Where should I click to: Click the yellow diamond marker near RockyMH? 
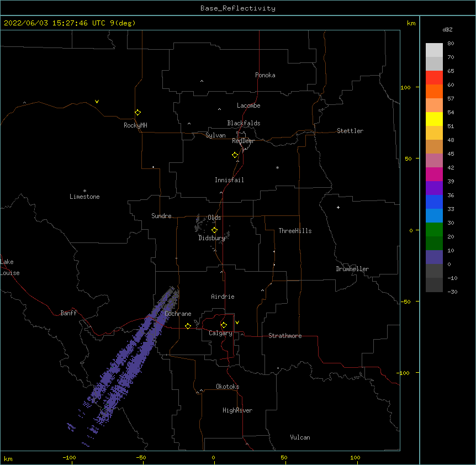(x=137, y=112)
